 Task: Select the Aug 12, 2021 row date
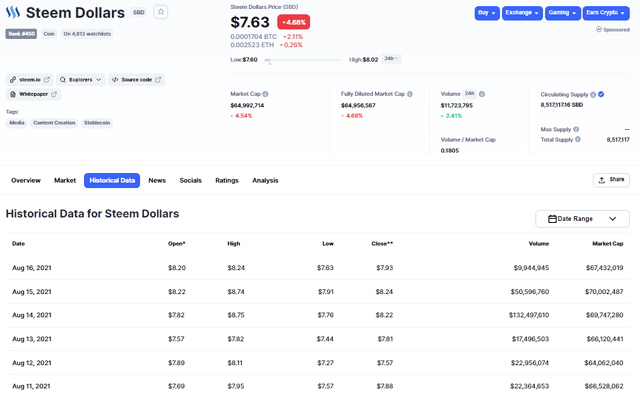32,363
